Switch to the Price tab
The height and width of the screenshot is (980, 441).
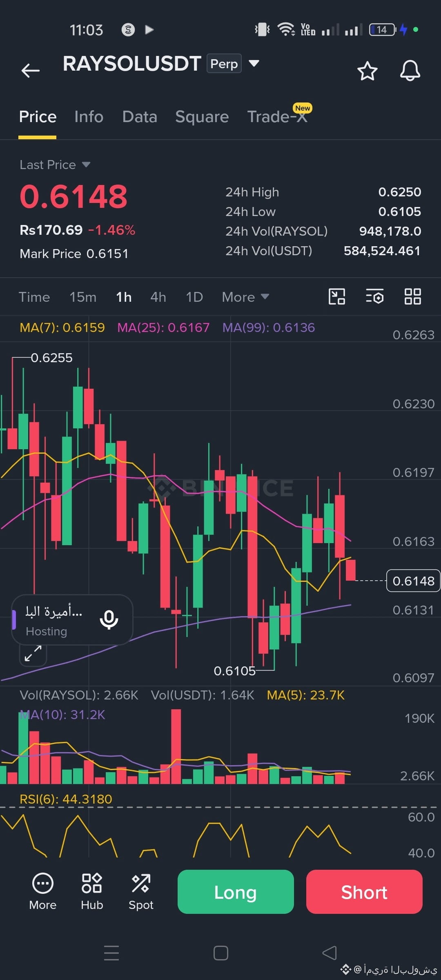[x=38, y=117]
